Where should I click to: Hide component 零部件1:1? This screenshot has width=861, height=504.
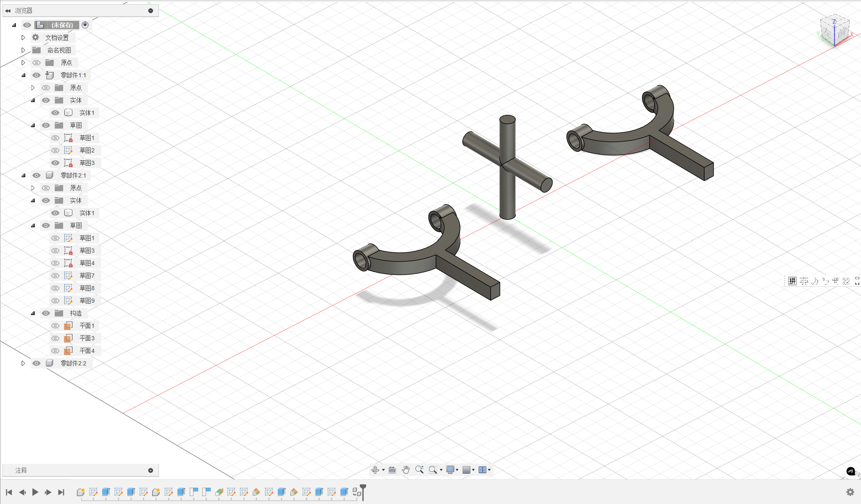pyautogui.click(x=37, y=75)
